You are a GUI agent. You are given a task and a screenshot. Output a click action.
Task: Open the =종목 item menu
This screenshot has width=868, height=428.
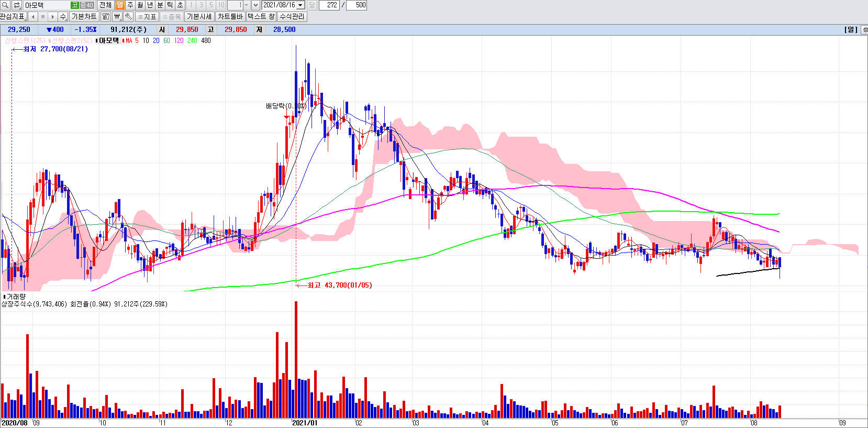coord(172,17)
